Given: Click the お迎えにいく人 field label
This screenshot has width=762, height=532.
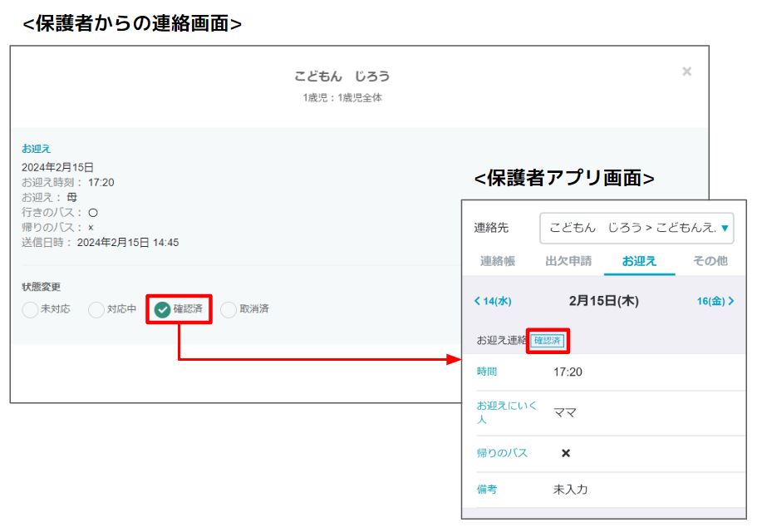Looking at the screenshot, I should [x=506, y=412].
